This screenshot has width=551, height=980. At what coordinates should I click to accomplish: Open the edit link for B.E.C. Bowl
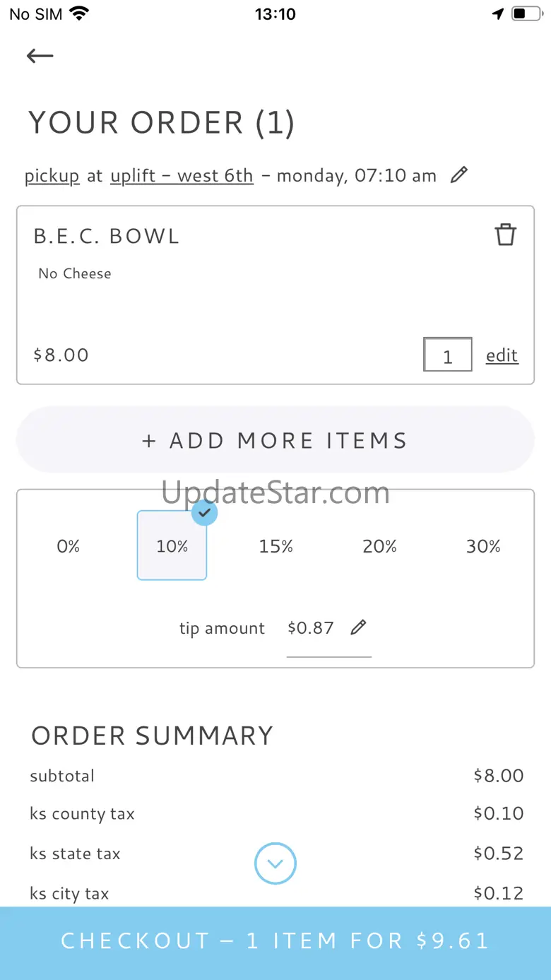coord(502,355)
